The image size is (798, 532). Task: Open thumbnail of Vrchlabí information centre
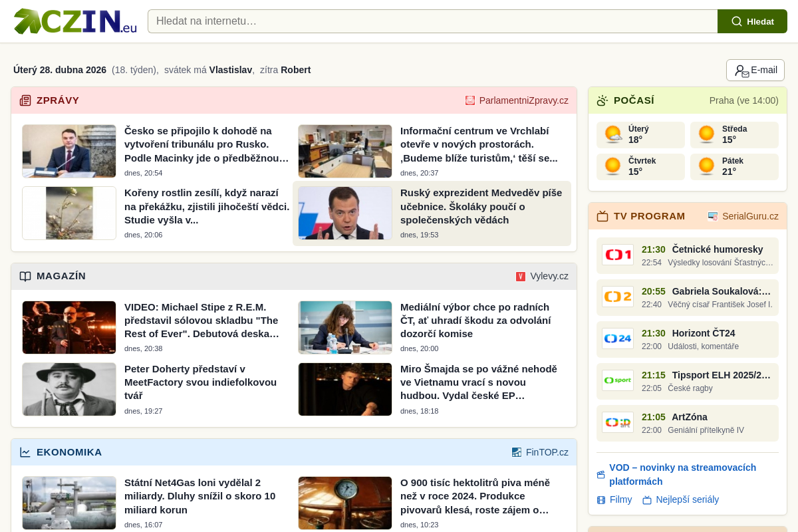(x=345, y=151)
